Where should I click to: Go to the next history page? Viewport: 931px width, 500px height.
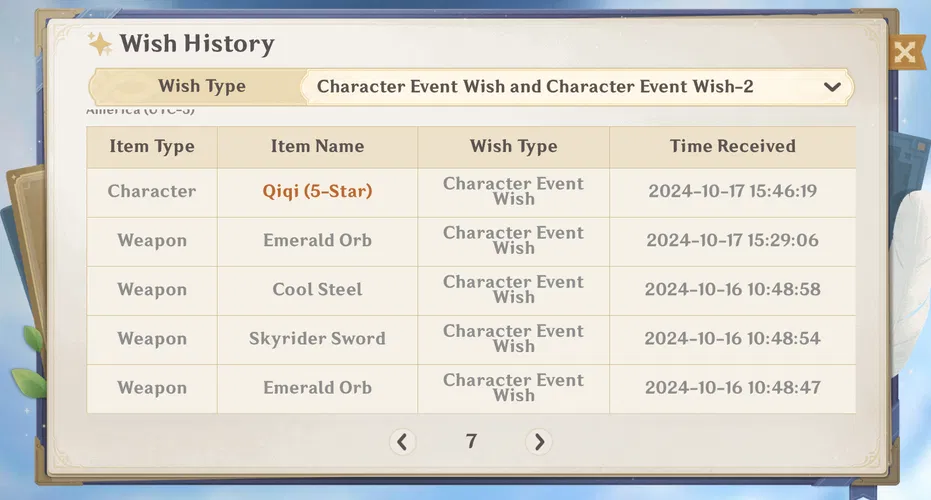pos(538,441)
